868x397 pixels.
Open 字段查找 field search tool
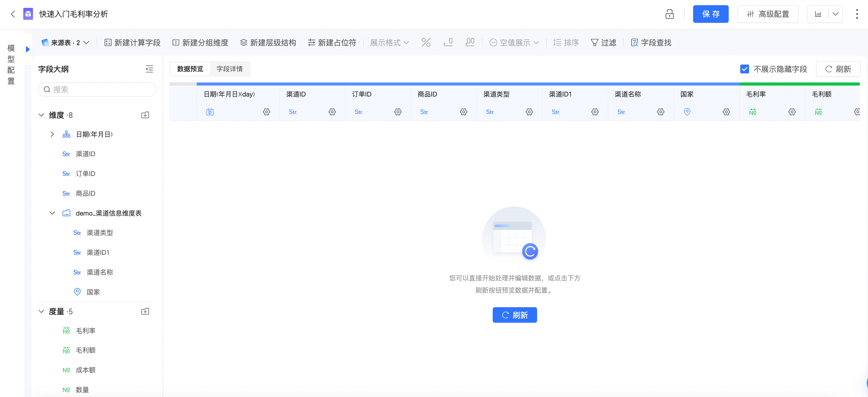[x=651, y=43]
